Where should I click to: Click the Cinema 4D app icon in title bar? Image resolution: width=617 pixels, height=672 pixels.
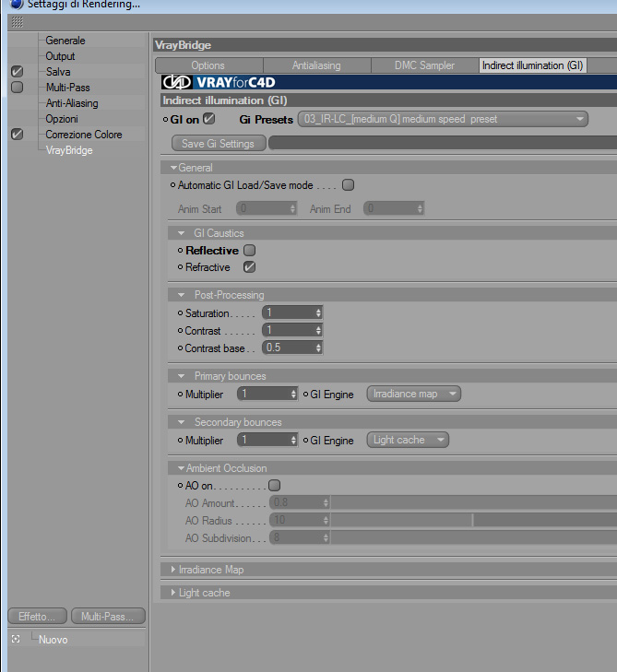tap(16, 4)
